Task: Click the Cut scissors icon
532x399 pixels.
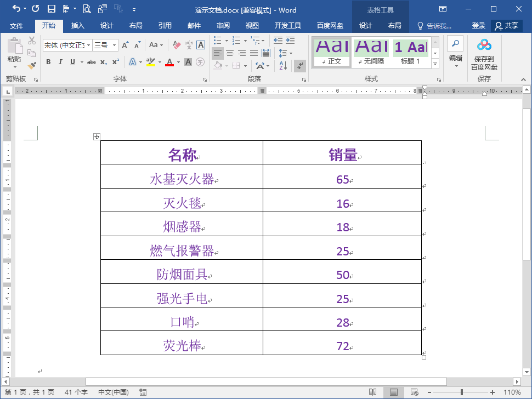Action: click(32, 41)
